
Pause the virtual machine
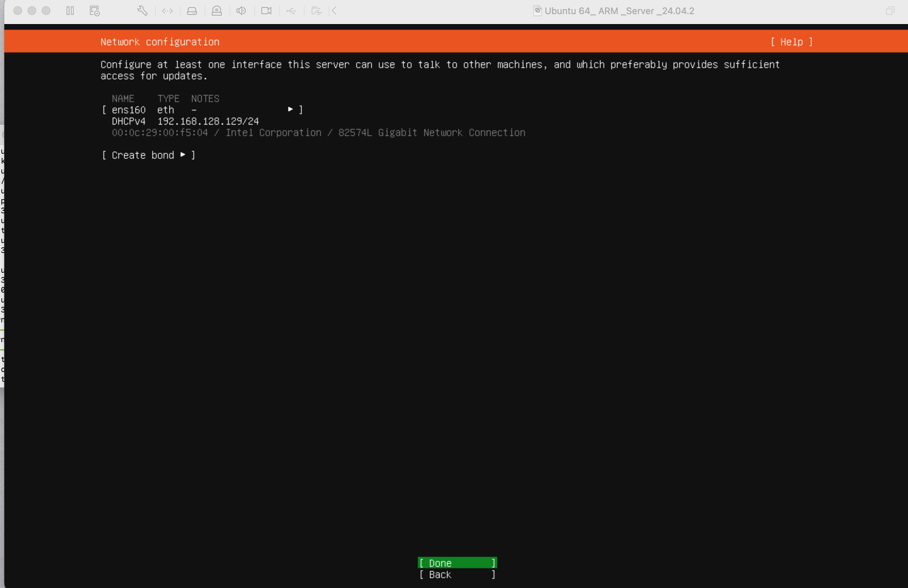pos(70,11)
